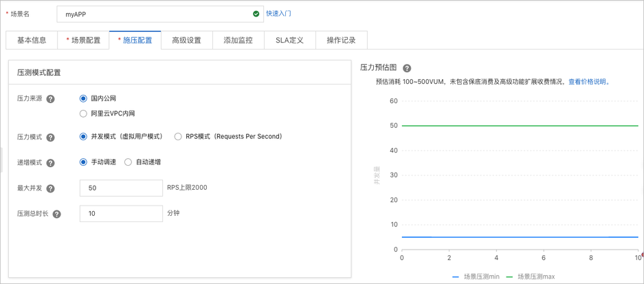Image resolution: width=644 pixels, height=284 pixels.
Task: Select 国内公网 pressure source
Action: pyautogui.click(x=83, y=98)
